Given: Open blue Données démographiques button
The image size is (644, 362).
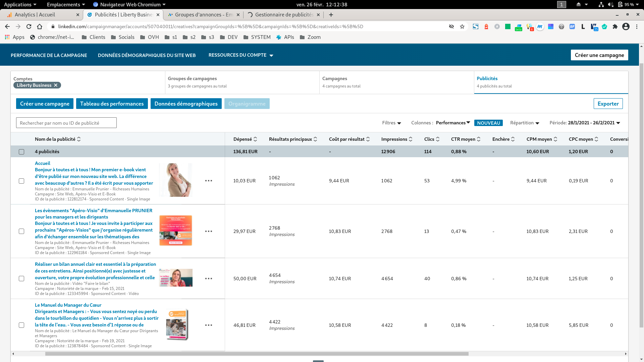Looking at the screenshot, I should pyautogui.click(x=186, y=104).
